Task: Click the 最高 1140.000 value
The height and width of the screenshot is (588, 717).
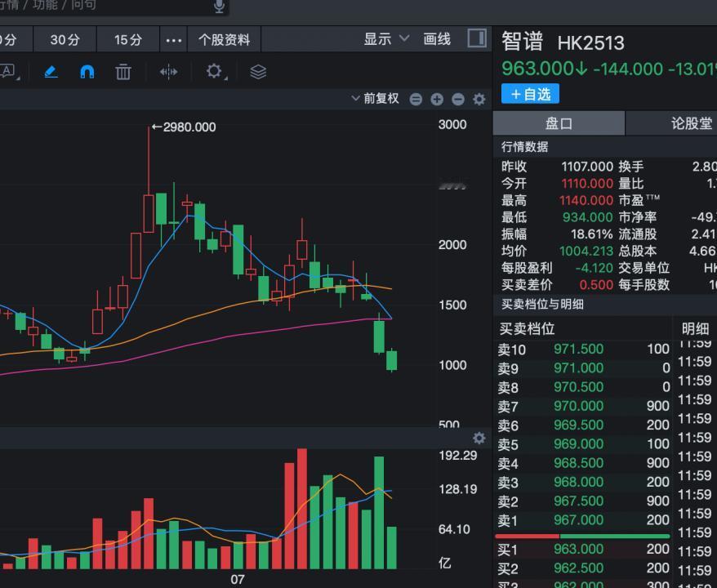Action: tap(586, 201)
